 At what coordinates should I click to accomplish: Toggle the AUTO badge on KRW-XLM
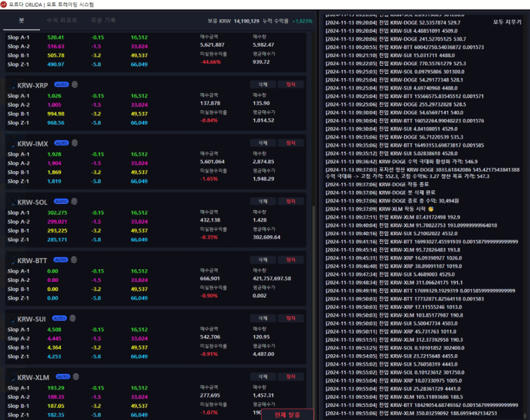pyautogui.click(x=63, y=377)
